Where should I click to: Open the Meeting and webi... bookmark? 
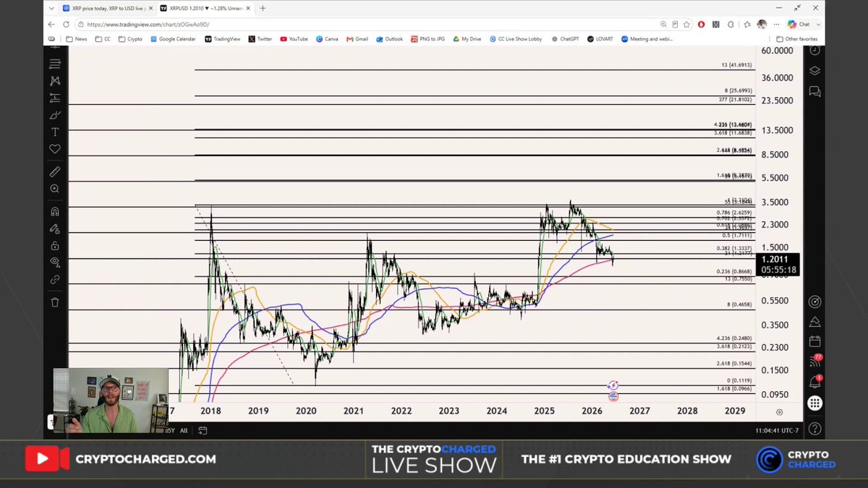pos(646,39)
